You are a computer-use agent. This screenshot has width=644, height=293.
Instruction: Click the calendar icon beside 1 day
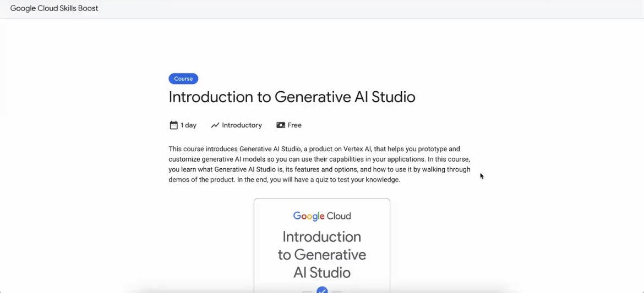coord(173,125)
